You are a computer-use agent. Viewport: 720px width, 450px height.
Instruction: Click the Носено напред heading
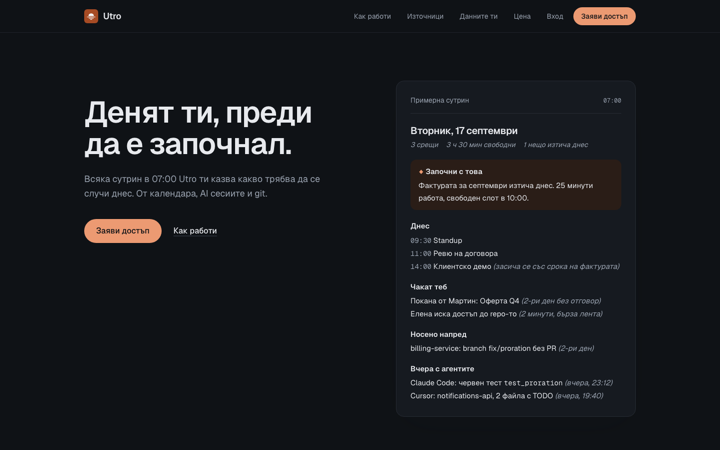pyautogui.click(x=439, y=334)
